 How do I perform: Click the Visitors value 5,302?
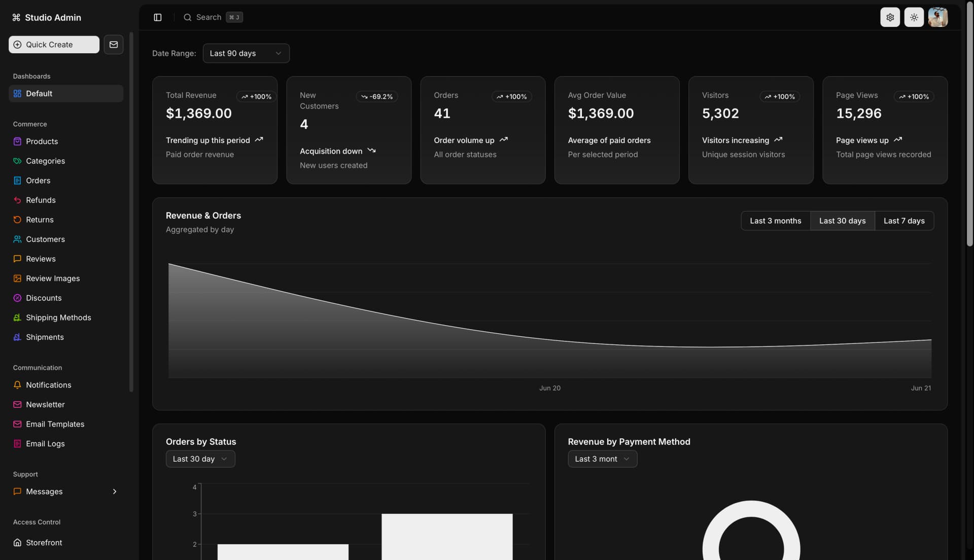pyautogui.click(x=720, y=113)
